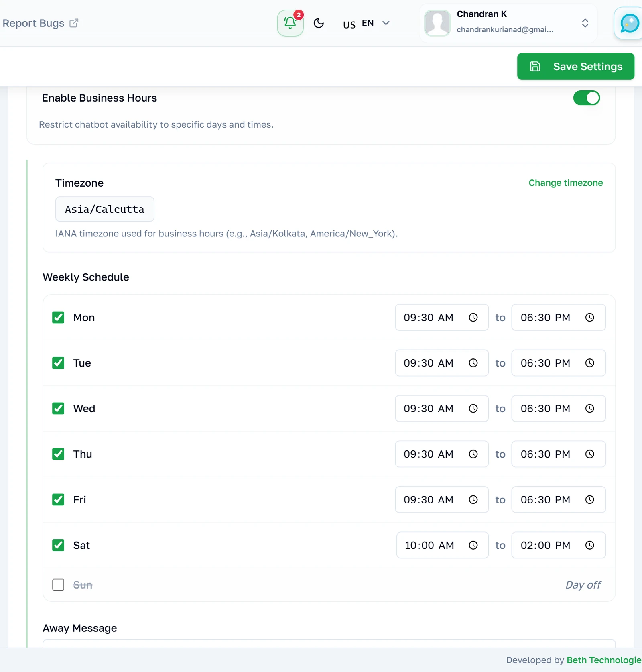The image size is (642, 672).
Task: Uncheck the Sat checkbox
Action: tap(58, 545)
